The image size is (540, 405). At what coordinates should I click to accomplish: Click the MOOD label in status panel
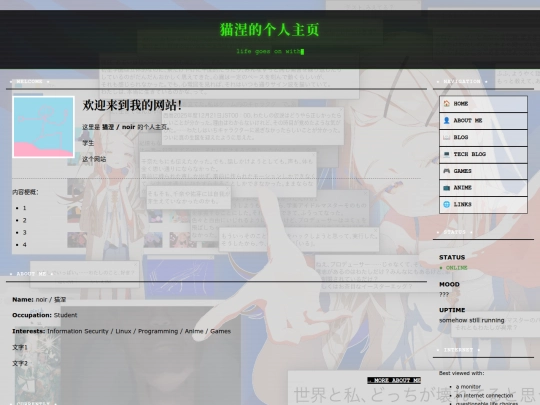pyautogui.click(x=449, y=284)
